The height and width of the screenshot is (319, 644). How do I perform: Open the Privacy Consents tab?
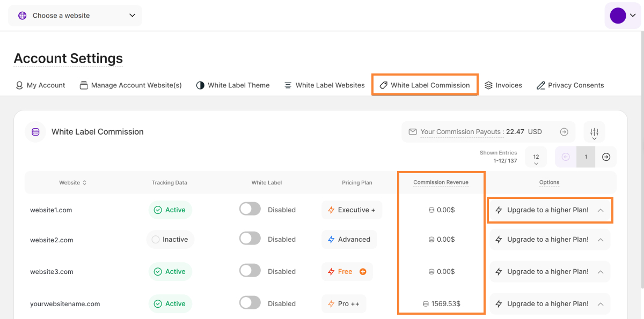coord(570,85)
